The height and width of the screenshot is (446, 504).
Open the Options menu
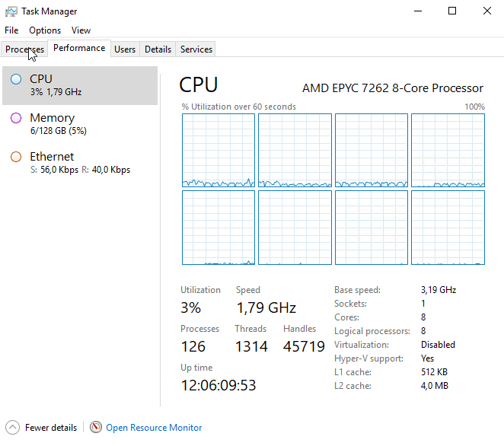pos(45,30)
